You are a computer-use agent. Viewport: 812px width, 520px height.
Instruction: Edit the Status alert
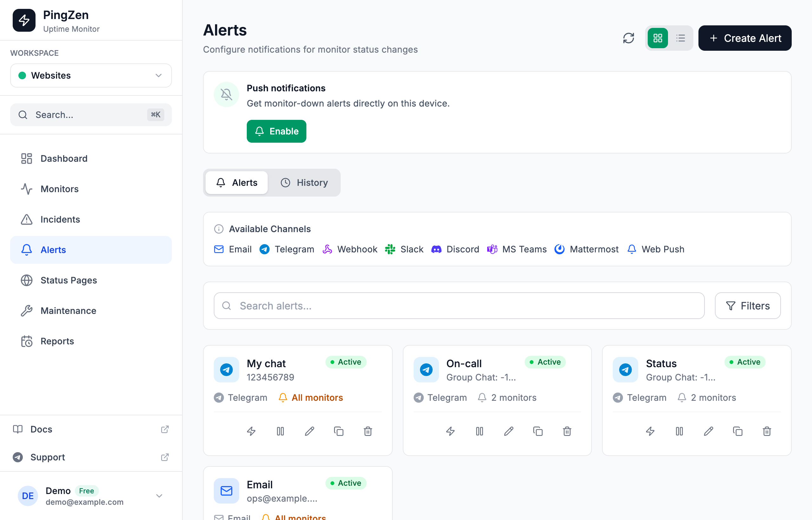tap(708, 431)
